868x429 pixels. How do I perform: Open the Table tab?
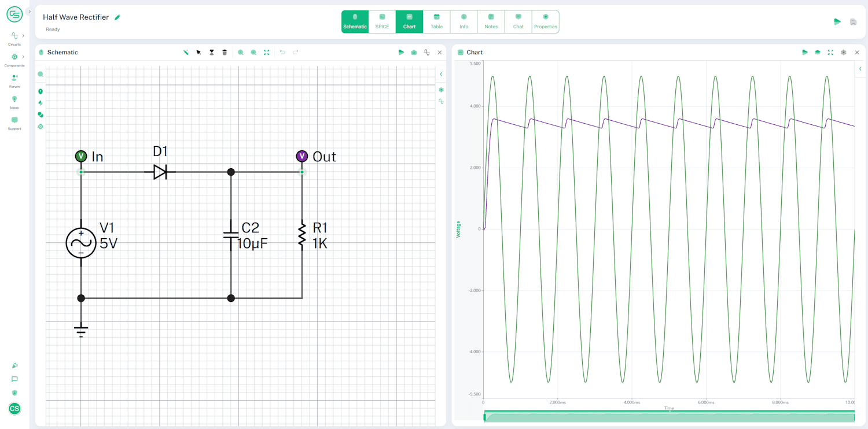click(x=436, y=21)
